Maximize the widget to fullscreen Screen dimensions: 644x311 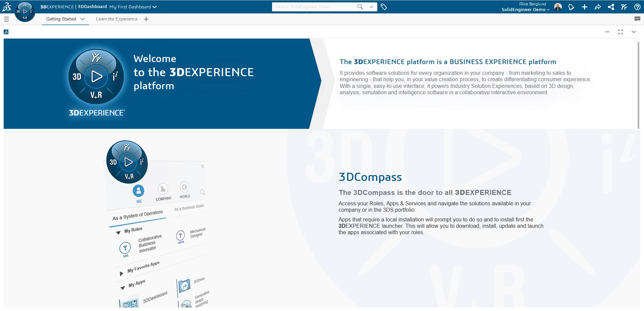(621, 32)
